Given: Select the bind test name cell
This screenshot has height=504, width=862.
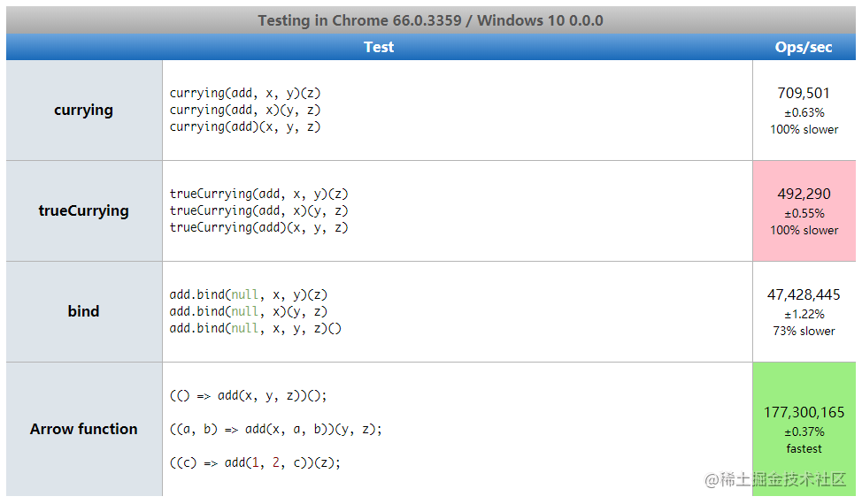Looking at the screenshot, I should [x=83, y=311].
